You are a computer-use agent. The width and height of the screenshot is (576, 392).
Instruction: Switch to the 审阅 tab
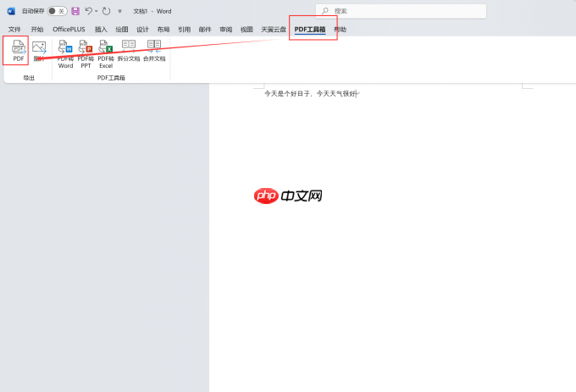tap(226, 30)
